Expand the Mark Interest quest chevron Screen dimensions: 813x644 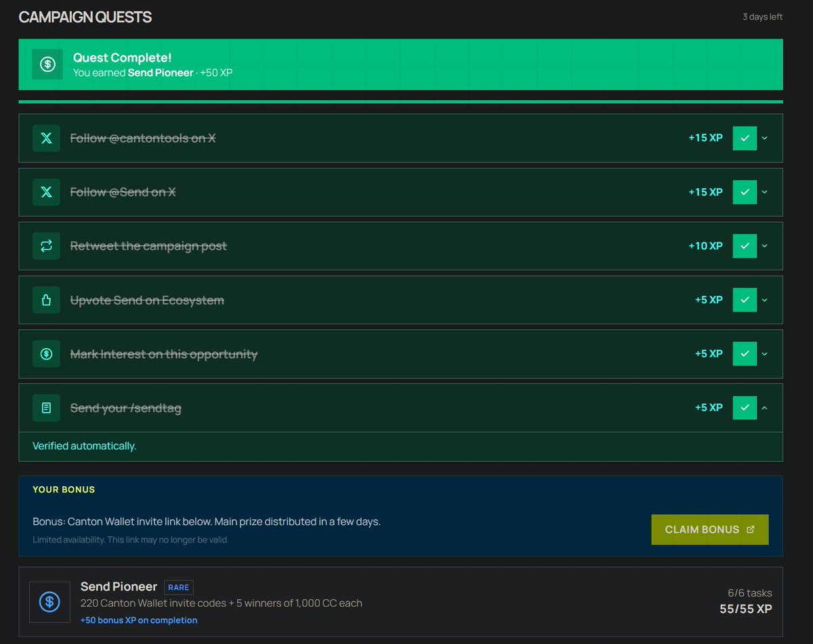pos(765,353)
